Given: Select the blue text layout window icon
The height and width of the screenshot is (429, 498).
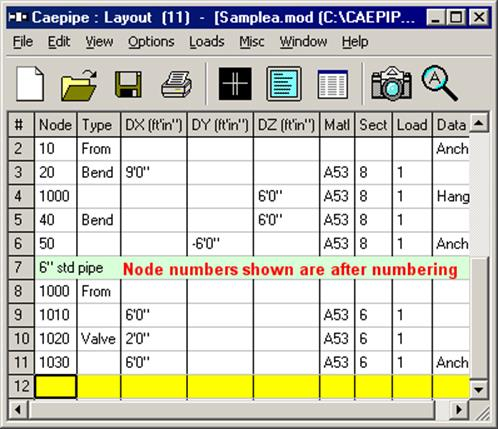Looking at the screenshot, I should 284,84.
